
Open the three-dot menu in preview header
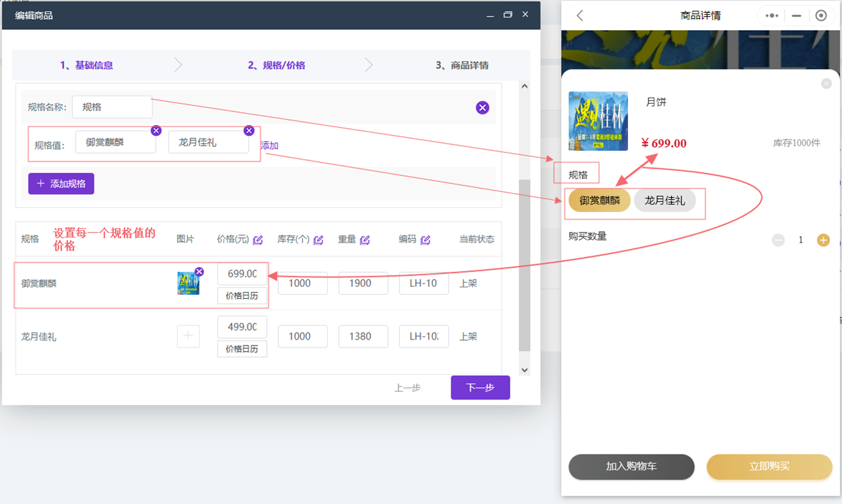pyautogui.click(x=772, y=15)
